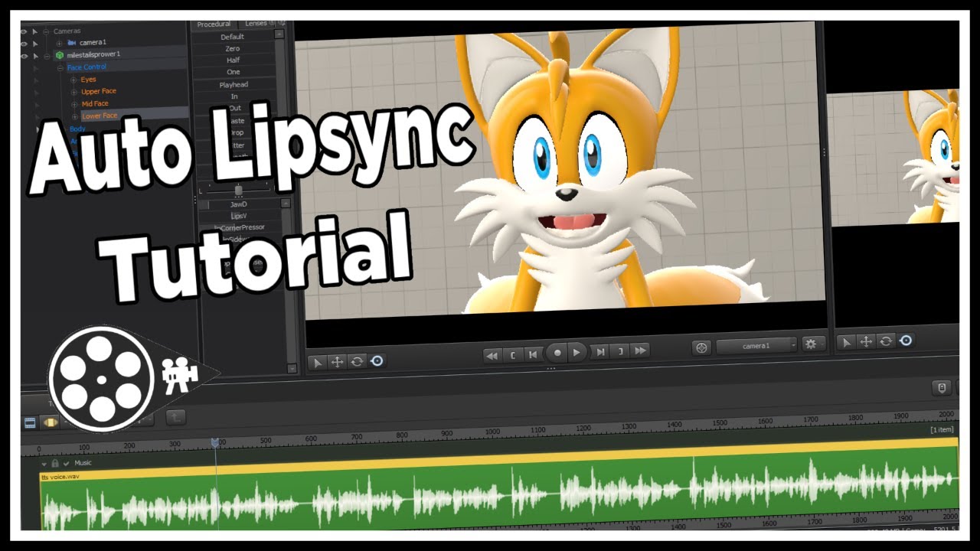980x551 pixels.
Task: Select move tool in secondary viewport
Action: [x=866, y=341]
